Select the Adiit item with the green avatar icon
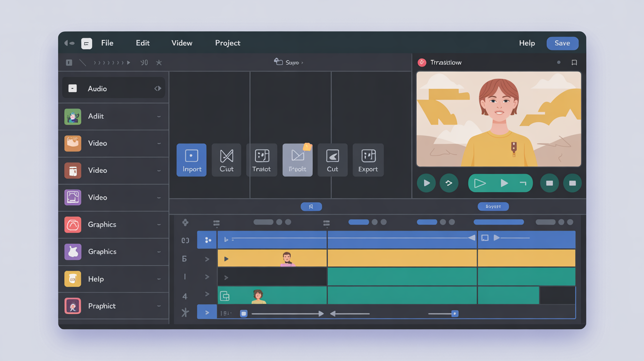This screenshot has height=361, width=644. click(73, 116)
